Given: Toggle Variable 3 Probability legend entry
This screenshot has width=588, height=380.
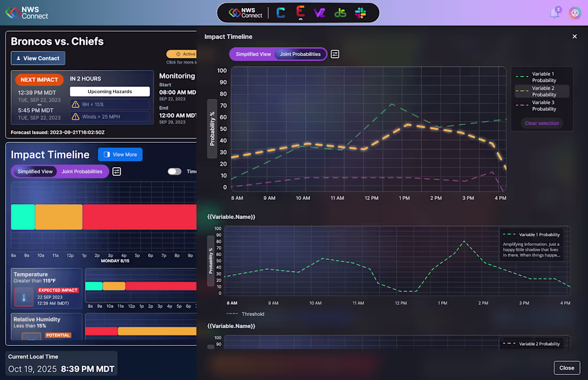Looking at the screenshot, I should pyautogui.click(x=542, y=105).
